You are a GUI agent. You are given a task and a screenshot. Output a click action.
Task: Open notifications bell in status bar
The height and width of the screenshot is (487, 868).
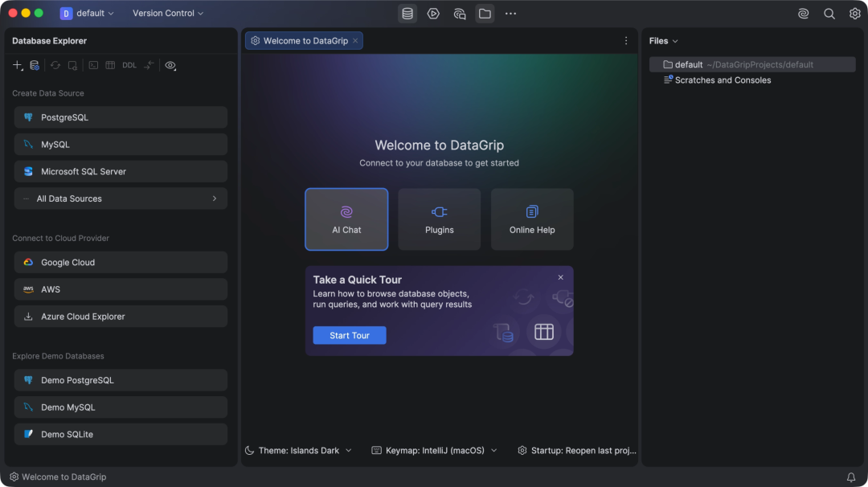[851, 477]
